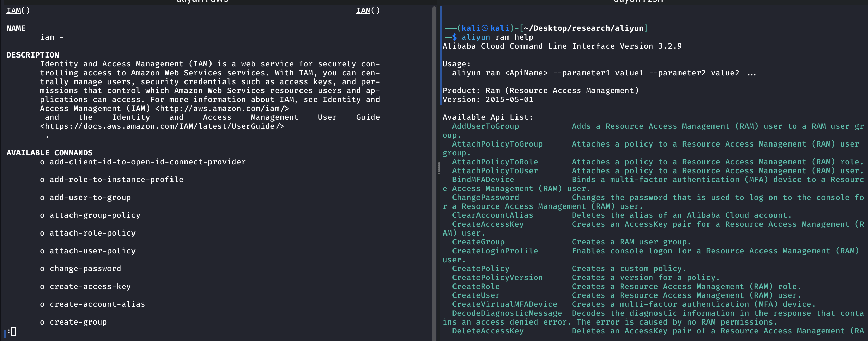Screen dimensions: 868x341
Task: Click the create-group command entry
Action: click(78, 322)
